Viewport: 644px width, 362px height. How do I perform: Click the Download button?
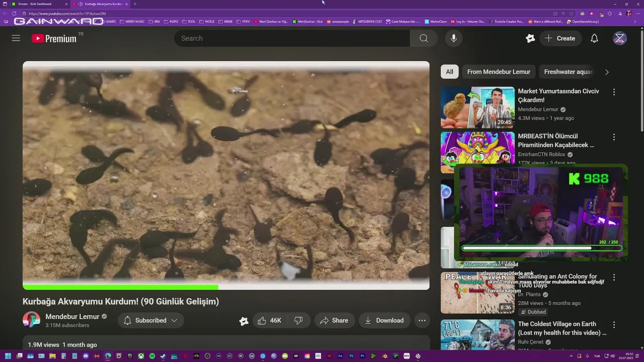click(x=384, y=320)
